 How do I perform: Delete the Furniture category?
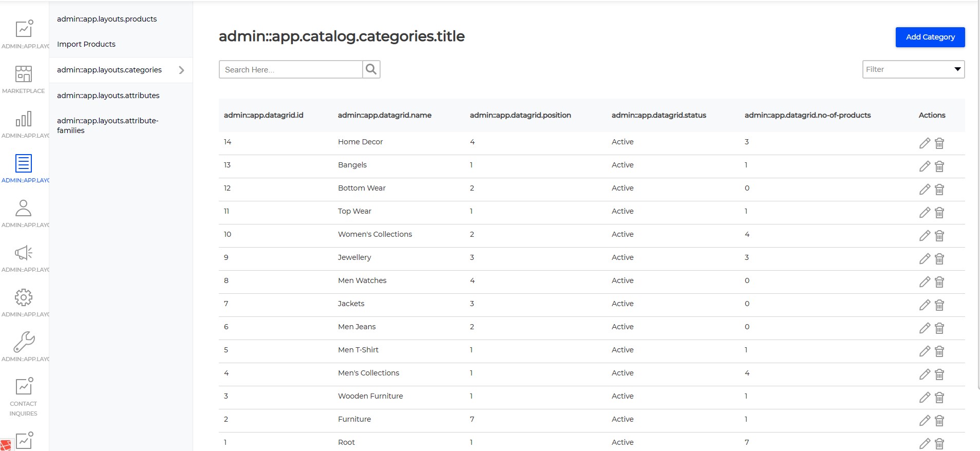(939, 421)
